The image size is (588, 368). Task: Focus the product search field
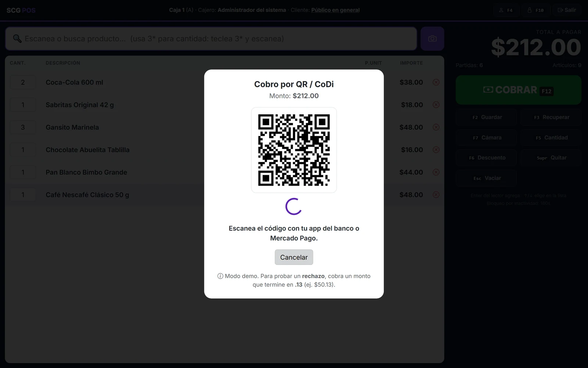pos(211,39)
